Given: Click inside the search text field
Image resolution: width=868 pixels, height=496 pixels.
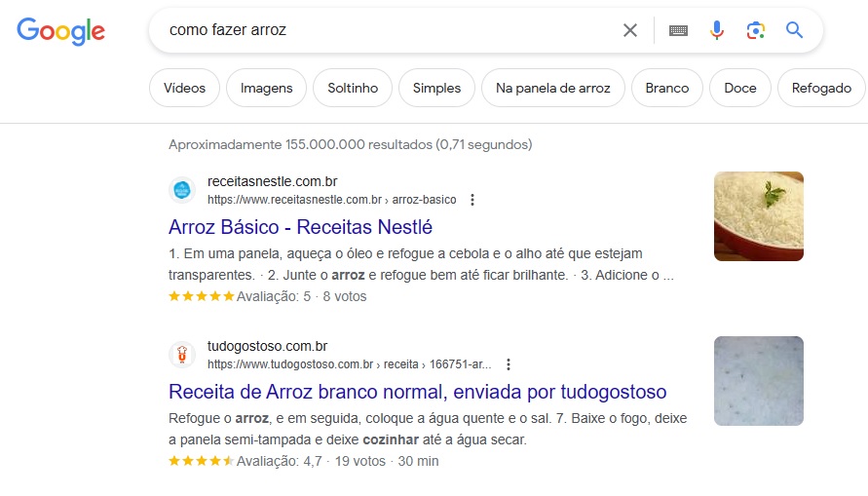Looking at the screenshot, I should click(388, 30).
